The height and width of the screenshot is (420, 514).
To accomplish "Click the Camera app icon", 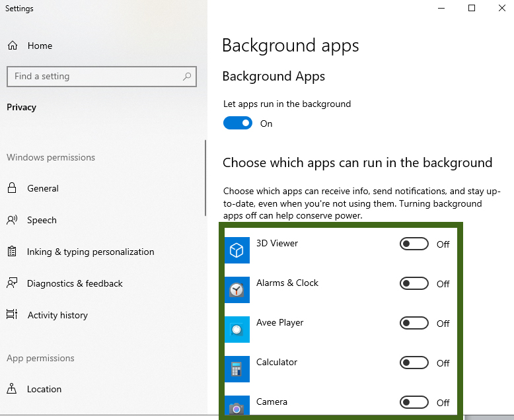I will pyautogui.click(x=237, y=406).
